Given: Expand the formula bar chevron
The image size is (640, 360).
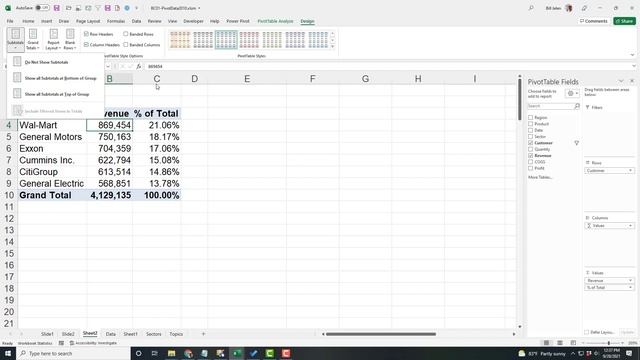Looking at the screenshot, I should (x=633, y=66).
